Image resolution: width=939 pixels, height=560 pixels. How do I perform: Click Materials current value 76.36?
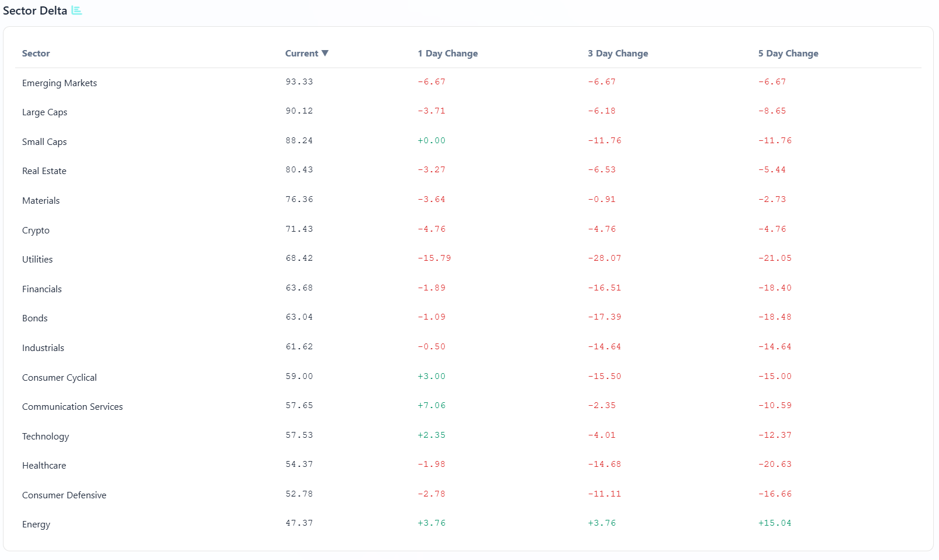pos(299,199)
